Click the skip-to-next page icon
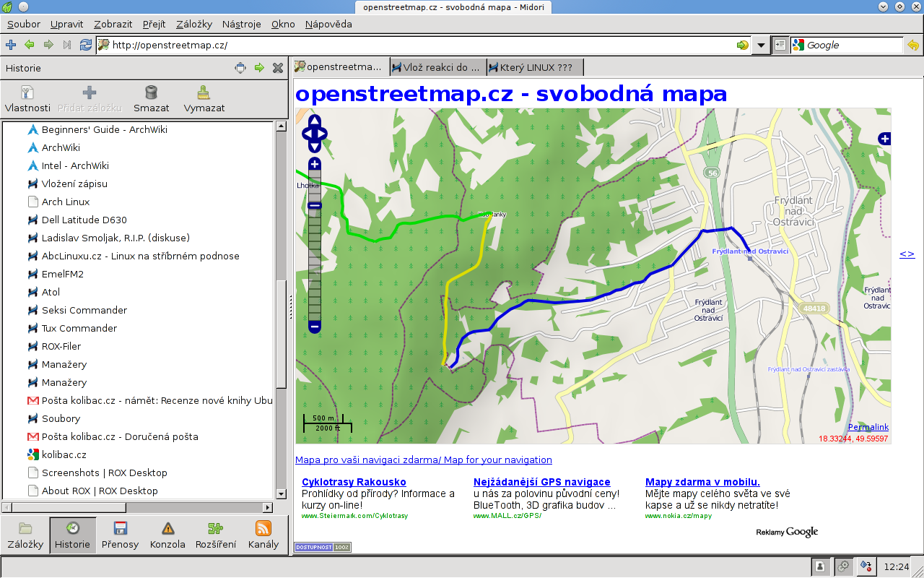The image size is (924, 578). tap(67, 45)
